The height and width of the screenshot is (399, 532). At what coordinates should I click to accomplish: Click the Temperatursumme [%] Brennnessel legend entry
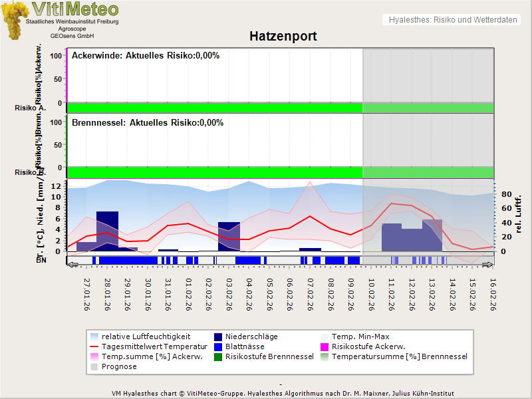[399, 356]
